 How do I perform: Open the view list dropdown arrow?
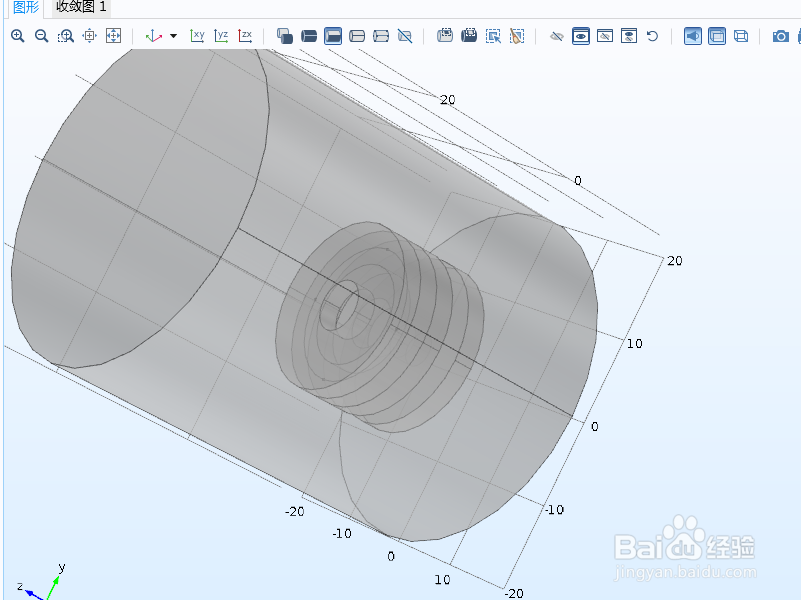[174, 36]
